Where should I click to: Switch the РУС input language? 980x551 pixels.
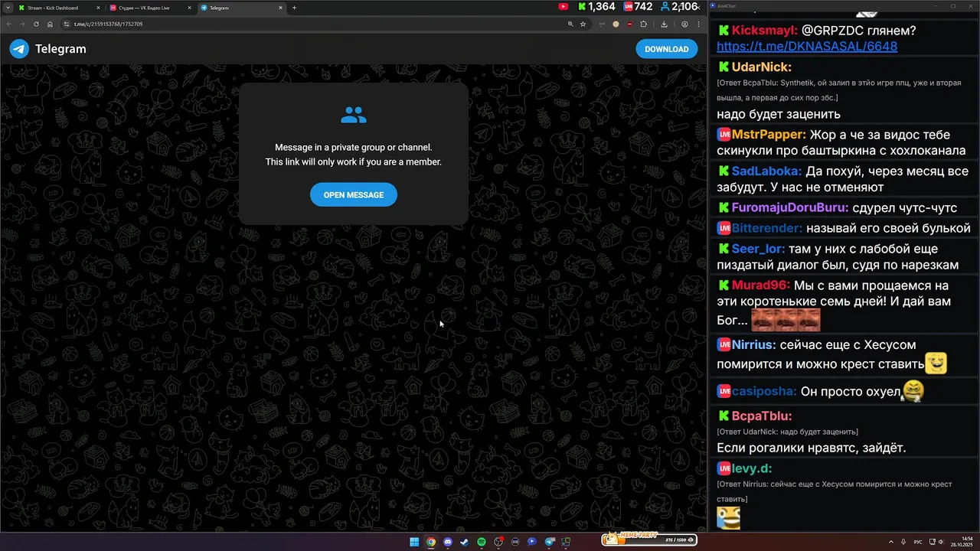pyautogui.click(x=918, y=542)
